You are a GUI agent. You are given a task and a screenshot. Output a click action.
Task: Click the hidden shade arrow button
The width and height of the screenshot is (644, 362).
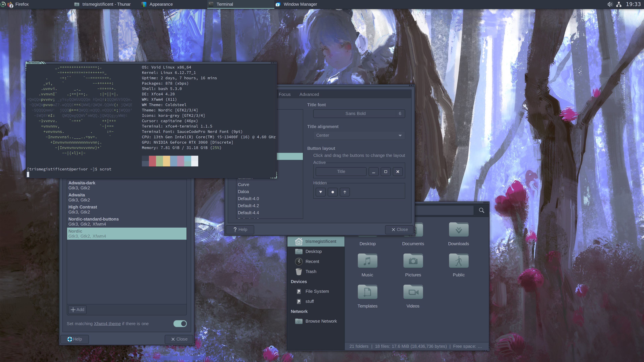point(345,192)
